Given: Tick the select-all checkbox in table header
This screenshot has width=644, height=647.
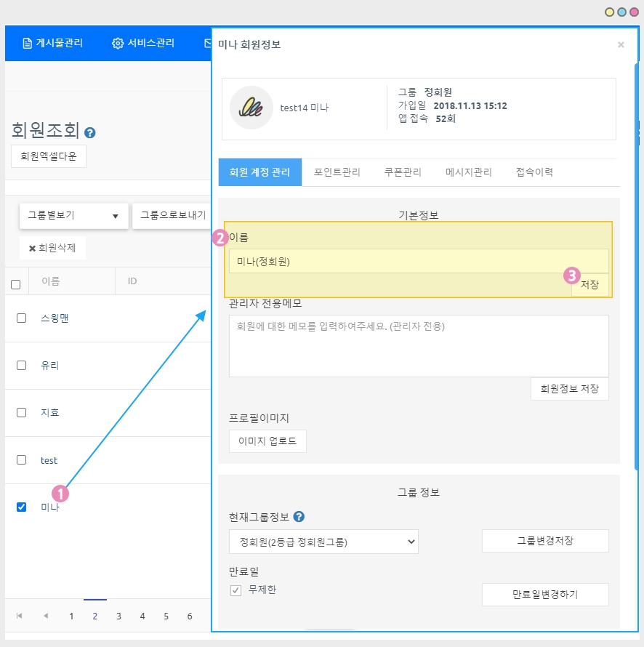Looking at the screenshot, I should pyautogui.click(x=16, y=284).
